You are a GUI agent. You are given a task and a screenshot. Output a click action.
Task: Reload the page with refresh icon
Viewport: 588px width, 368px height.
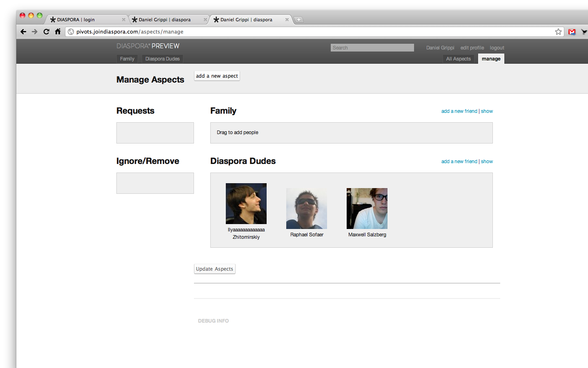(46, 32)
